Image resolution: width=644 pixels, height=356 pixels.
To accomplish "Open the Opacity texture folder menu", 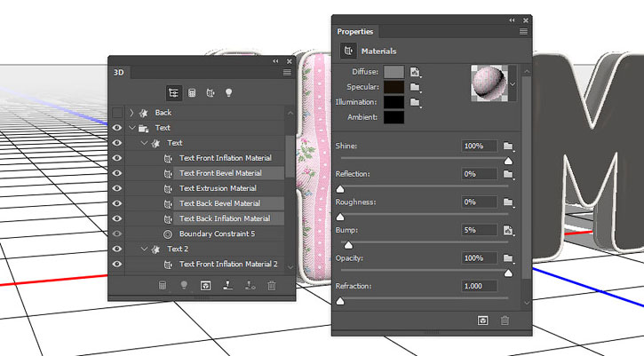I will [x=508, y=258].
